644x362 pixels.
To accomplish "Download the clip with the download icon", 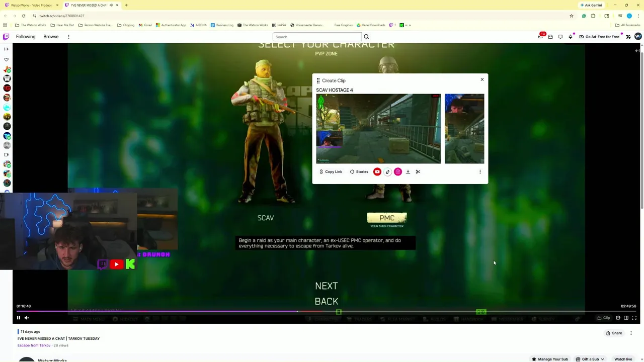I will (408, 172).
